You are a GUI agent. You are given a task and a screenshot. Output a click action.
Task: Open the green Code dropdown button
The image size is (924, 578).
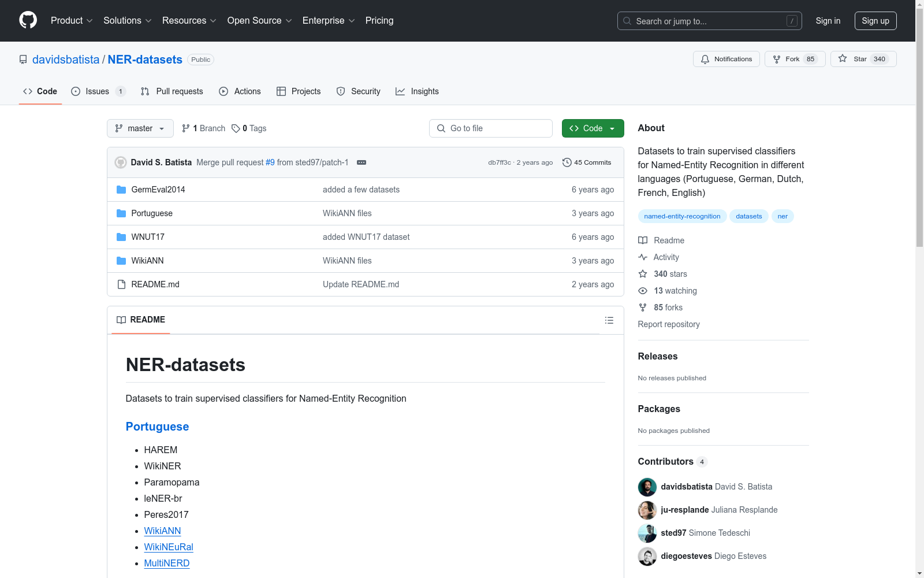point(593,128)
